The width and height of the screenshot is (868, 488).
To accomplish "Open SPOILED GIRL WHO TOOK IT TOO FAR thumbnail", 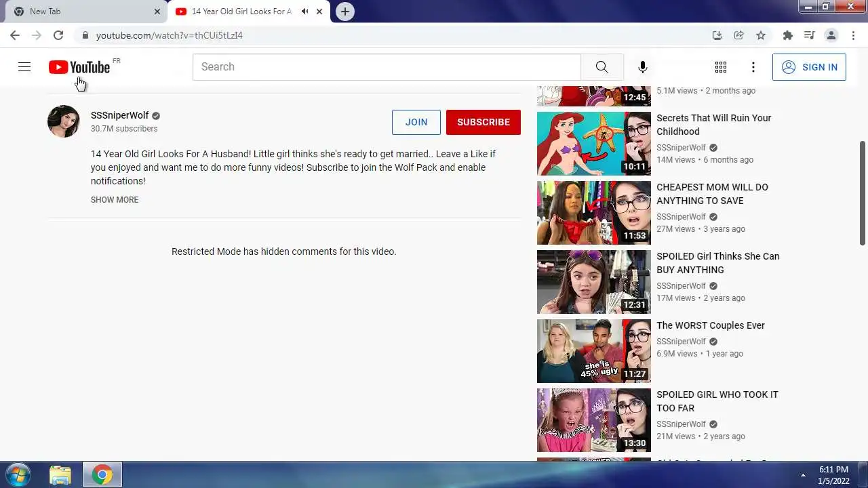I will (594, 420).
